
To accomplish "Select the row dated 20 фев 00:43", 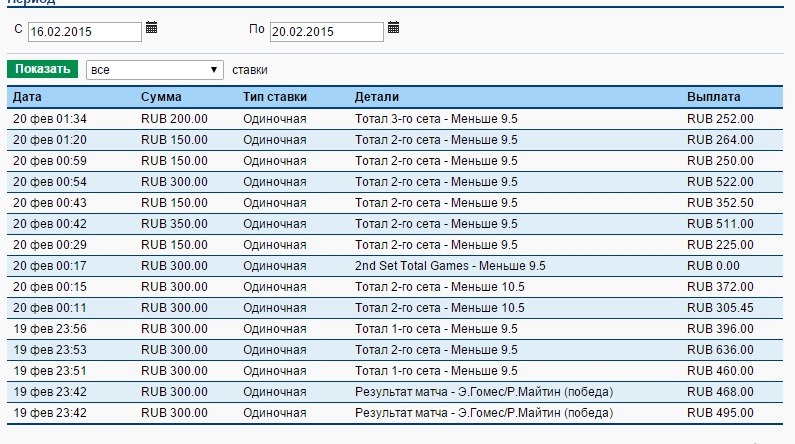I will click(x=395, y=203).
